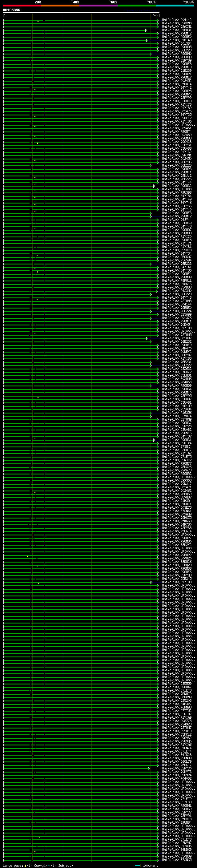Select label UniRef100_P91819
This screenshot has height=868, width=197.
[177, 731]
